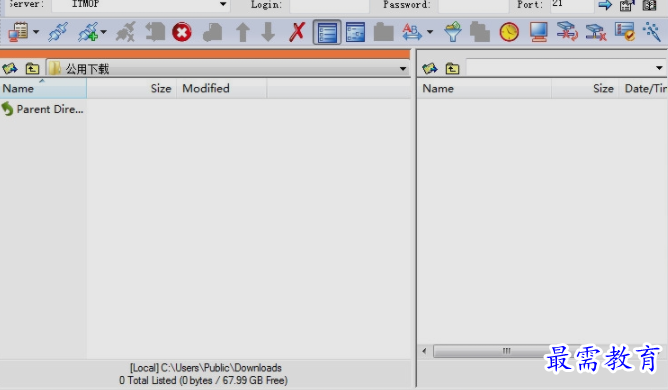
Task: Click the icon right of blue arrow
Action: (627, 5)
